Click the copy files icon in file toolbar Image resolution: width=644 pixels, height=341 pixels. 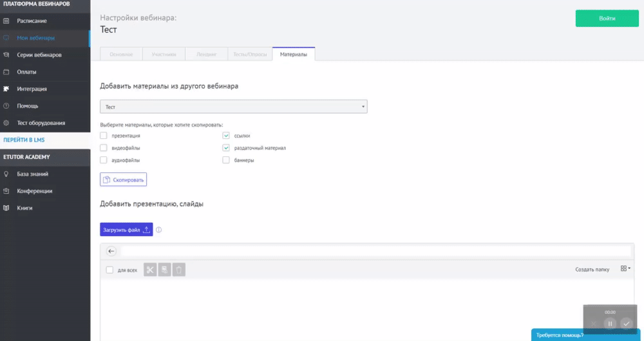click(165, 270)
